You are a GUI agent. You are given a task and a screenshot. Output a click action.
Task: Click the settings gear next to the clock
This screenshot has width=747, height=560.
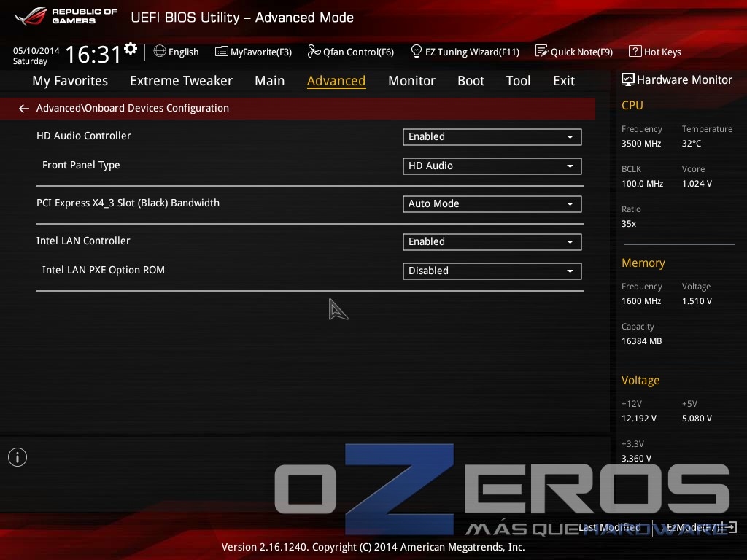pos(131,49)
